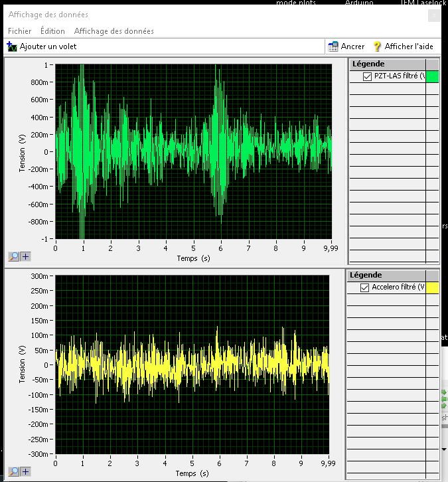Click the Tension axis label on bottom graph
The width and height of the screenshot is (448, 482).
click(23, 364)
